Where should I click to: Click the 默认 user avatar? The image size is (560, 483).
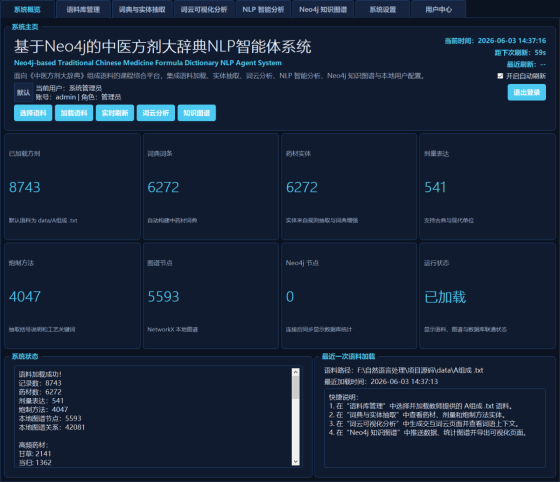click(x=24, y=93)
